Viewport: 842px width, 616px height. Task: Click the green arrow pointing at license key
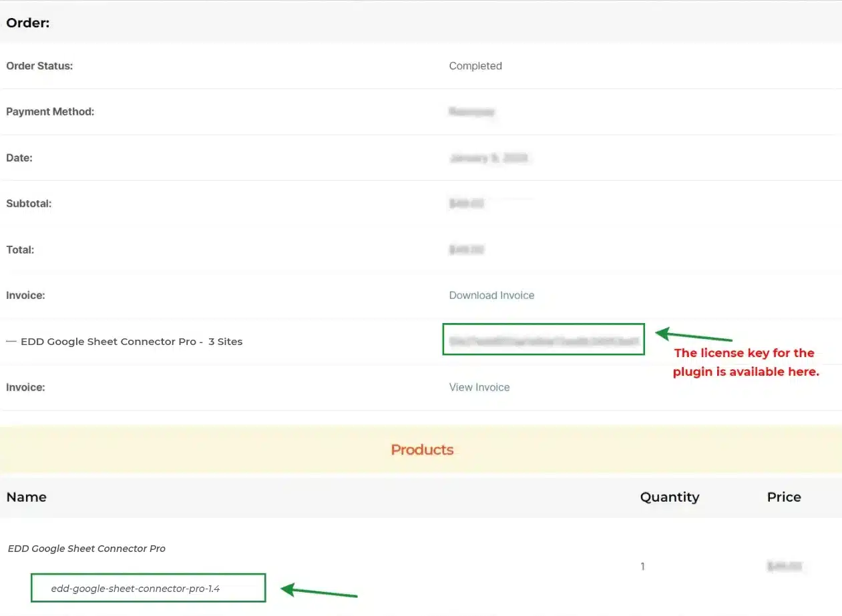coord(693,335)
